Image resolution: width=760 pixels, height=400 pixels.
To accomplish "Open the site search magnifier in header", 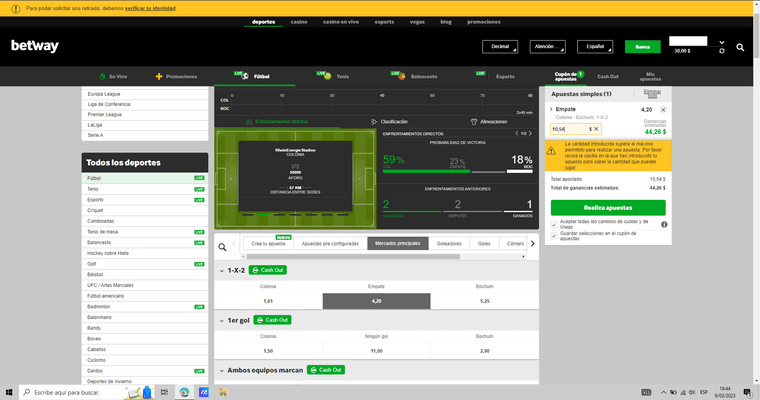I will click(x=740, y=47).
